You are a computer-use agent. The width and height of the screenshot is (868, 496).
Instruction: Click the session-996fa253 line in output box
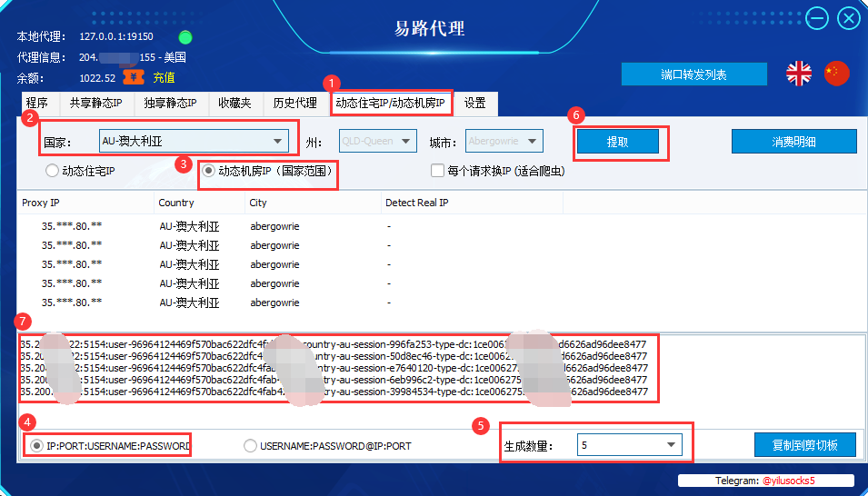click(x=334, y=344)
